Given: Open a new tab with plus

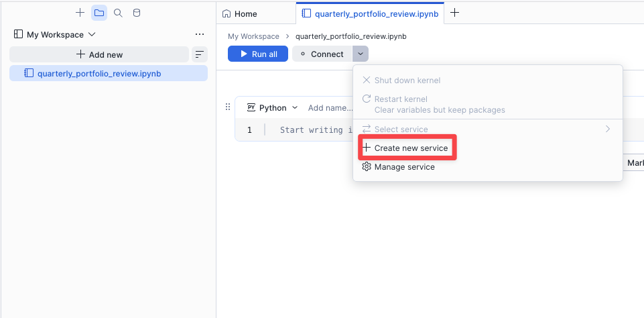Looking at the screenshot, I should point(454,13).
